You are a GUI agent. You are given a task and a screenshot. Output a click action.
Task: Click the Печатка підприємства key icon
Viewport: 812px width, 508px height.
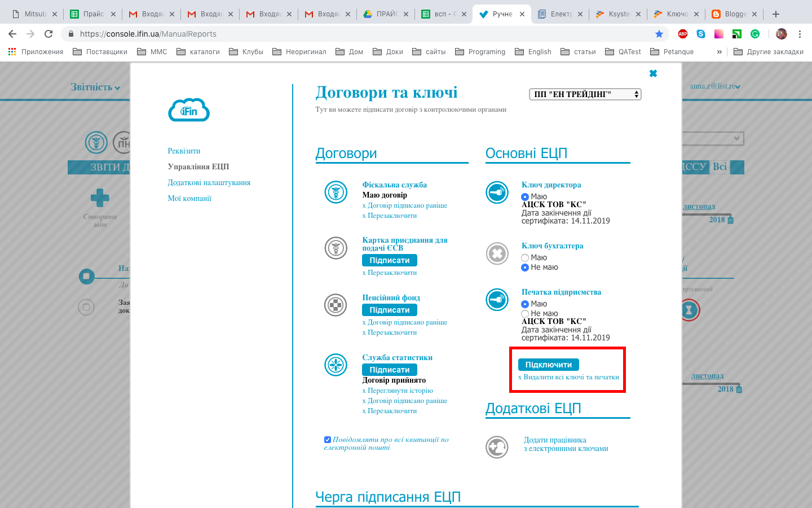(x=497, y=300)
